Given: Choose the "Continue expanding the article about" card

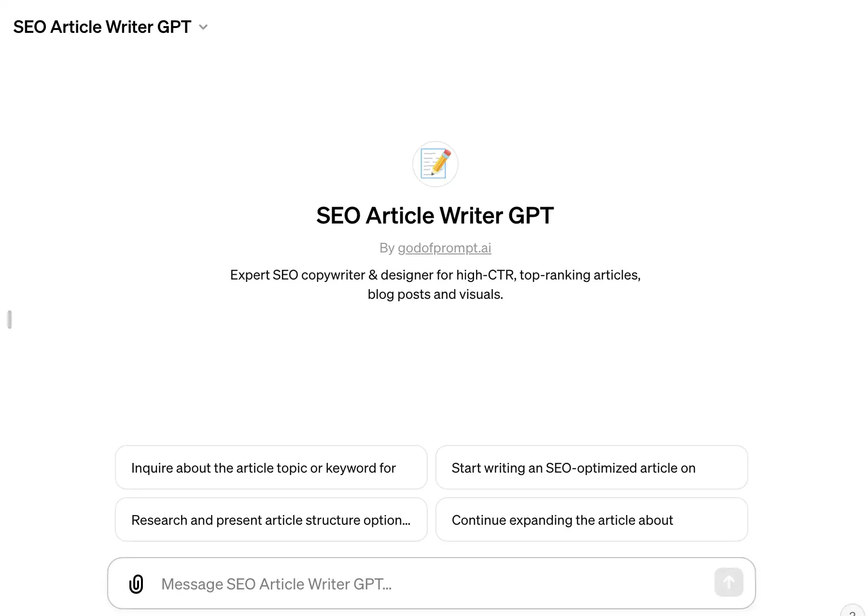Looking at the screenshot, I should [x=591, y=519].
